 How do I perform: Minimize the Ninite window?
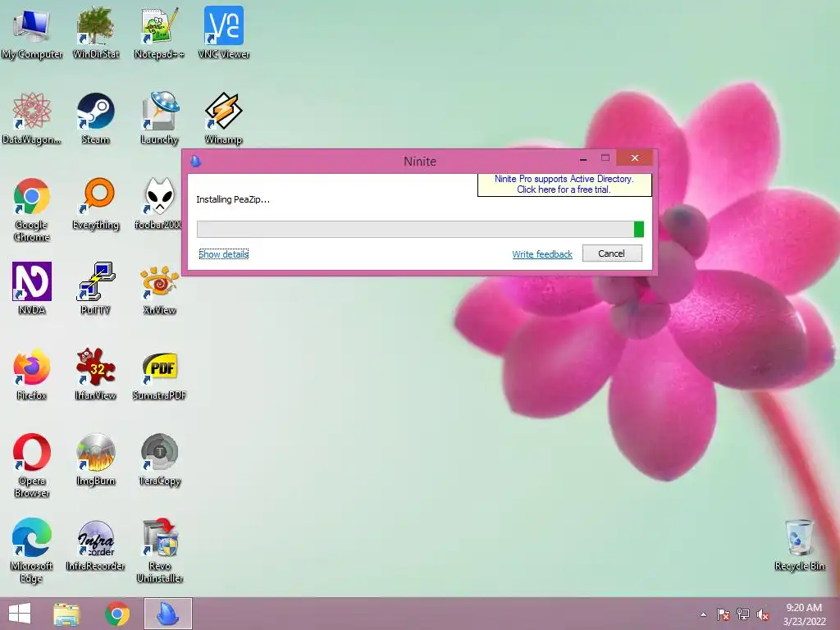[x=583, y=158]
